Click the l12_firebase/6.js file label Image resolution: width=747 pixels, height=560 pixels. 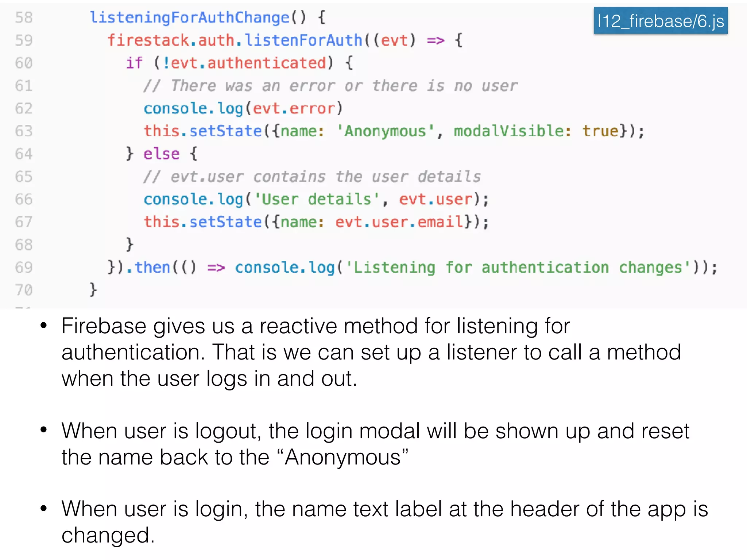661,21
